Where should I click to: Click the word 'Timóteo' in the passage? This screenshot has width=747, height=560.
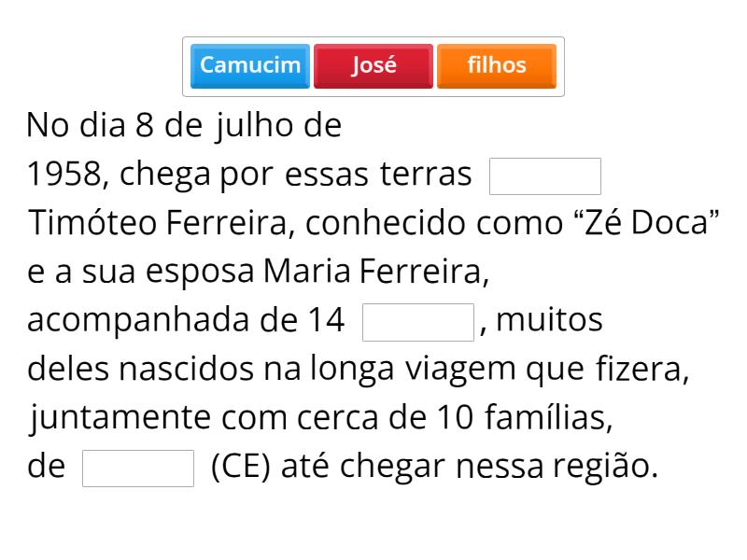94,223
